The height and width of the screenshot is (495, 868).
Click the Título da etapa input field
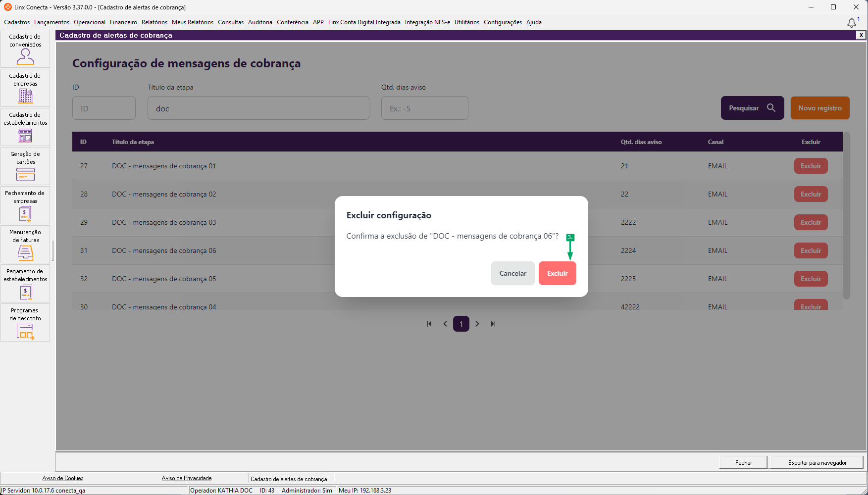(x=258, y=108)
